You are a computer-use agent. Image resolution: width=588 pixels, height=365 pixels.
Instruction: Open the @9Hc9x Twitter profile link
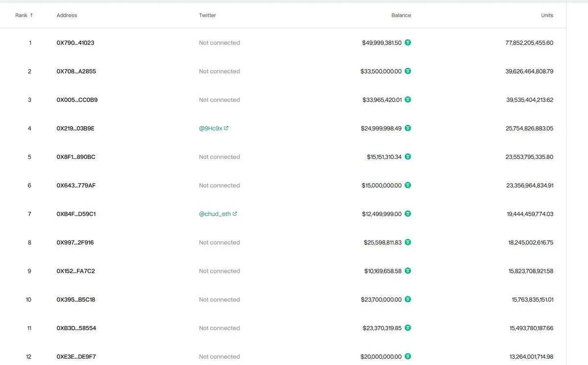tap(211, 128)
